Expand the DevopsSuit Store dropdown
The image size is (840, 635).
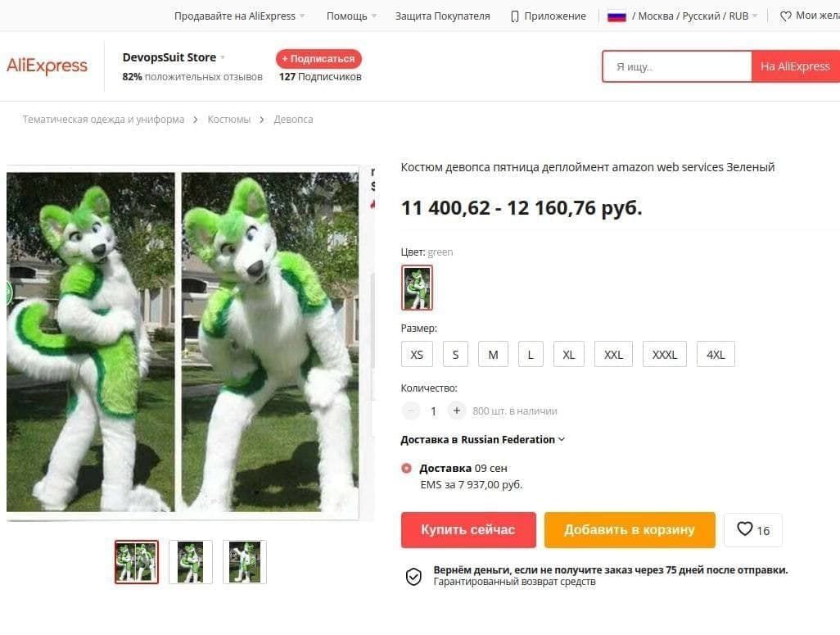point(223,58)
